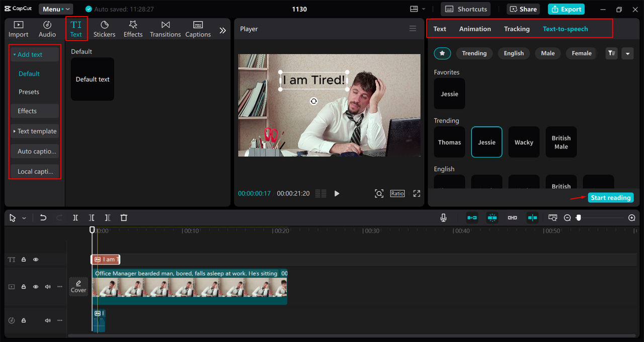Open the Stickers panel
This screenshot has width=644, height=342.
104,29
